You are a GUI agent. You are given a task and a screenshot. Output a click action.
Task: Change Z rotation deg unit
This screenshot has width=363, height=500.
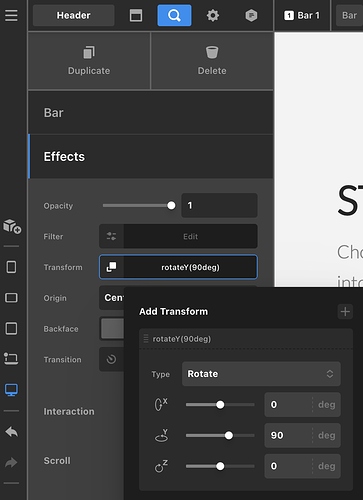327,466
